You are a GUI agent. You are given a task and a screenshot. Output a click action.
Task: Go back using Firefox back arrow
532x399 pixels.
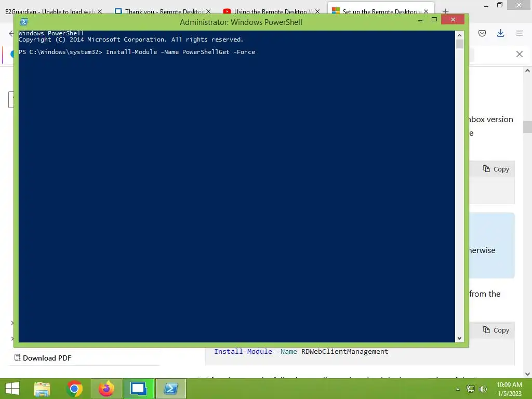(x=11, y=33)
